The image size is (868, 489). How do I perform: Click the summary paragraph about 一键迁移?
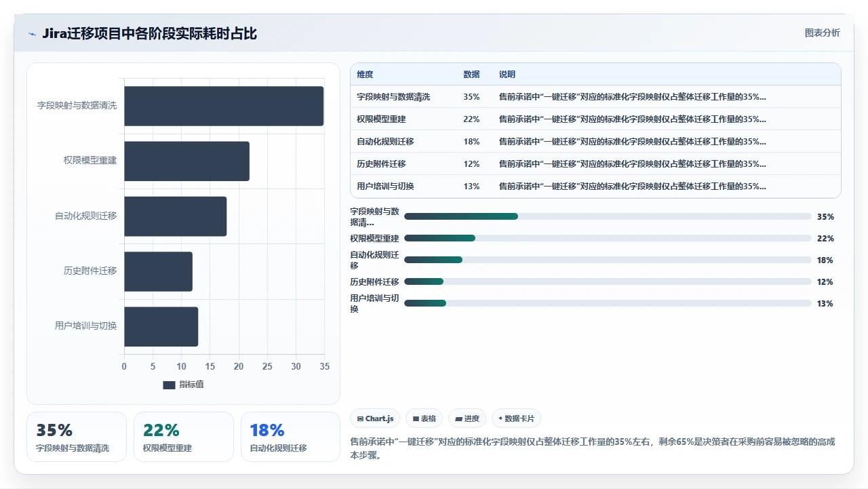pyautogui.click(x=593, y=448)
